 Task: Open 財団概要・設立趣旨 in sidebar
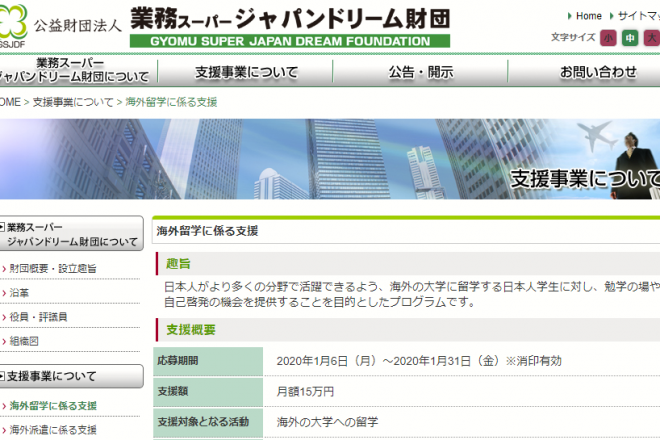tap(53, 268)
